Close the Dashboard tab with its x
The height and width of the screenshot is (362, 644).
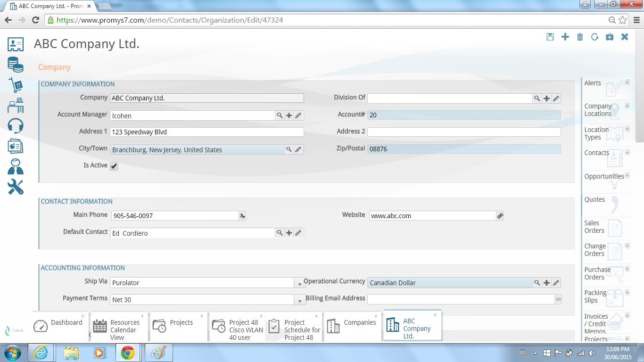point(83,316)
